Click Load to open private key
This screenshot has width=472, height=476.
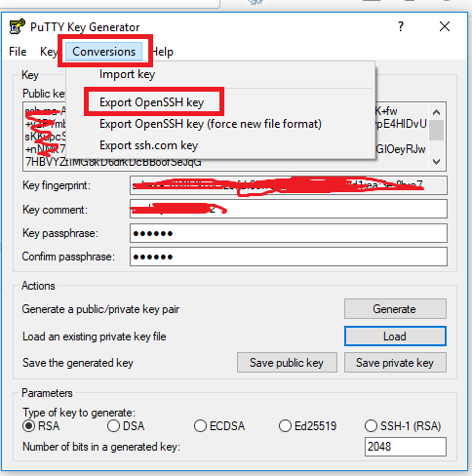point(395,337)
